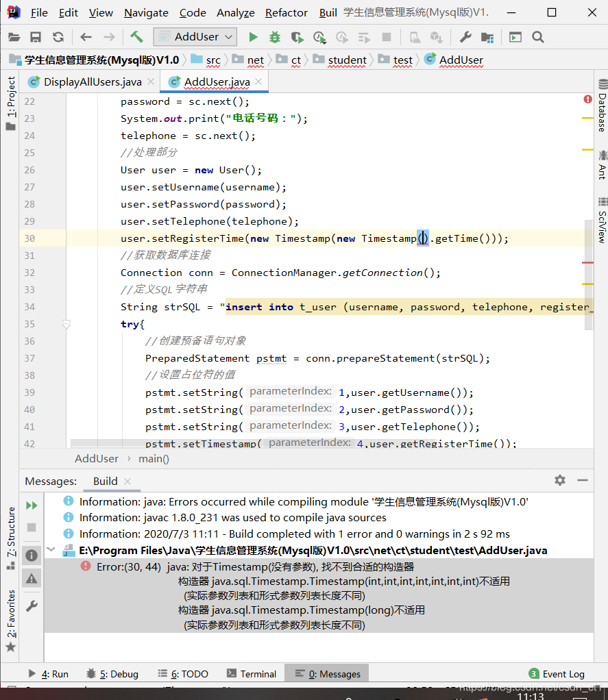Screen dimensions: 608x700
Task: Open the TODO tool window
Action: [183, 674]
